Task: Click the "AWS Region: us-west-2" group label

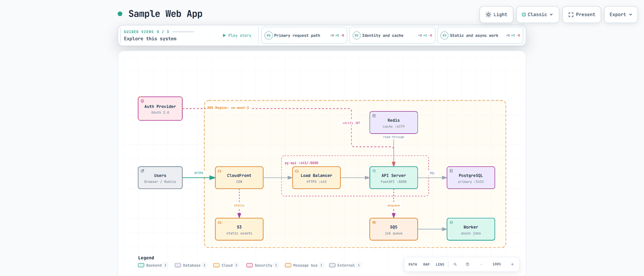Action: tap(228, 108)
